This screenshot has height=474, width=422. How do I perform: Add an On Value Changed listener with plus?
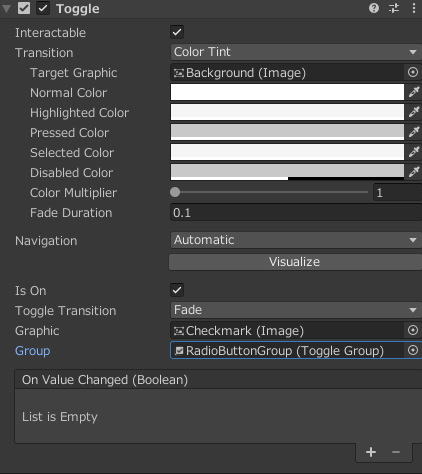tap(371, 452)
